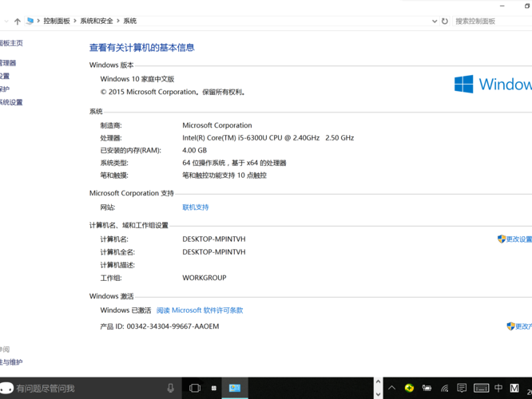Click the heading 查看有关计算机的基本信息

[x=142, y=47]
